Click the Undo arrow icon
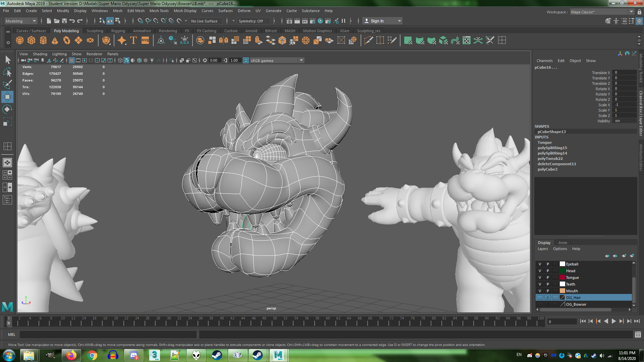This screenshot has height=362, width=644. pos(72,21)
